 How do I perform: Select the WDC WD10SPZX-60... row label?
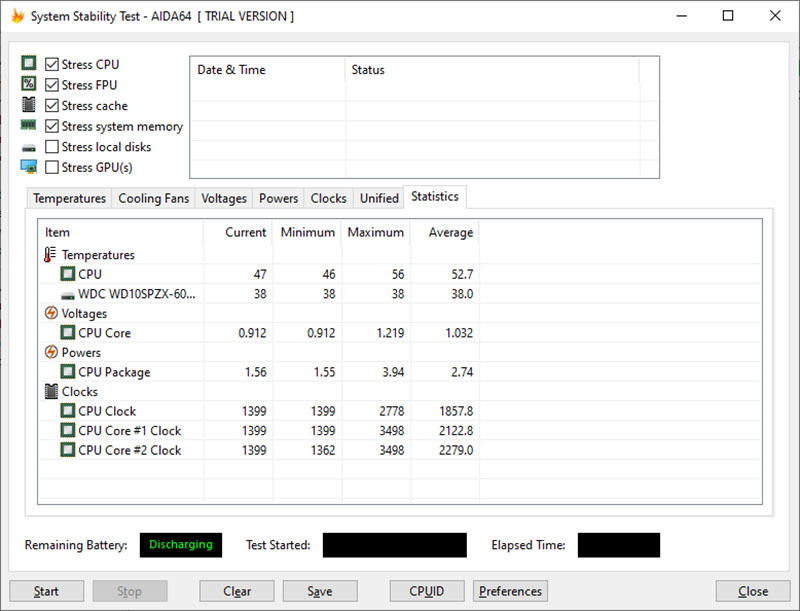(136, 294)
